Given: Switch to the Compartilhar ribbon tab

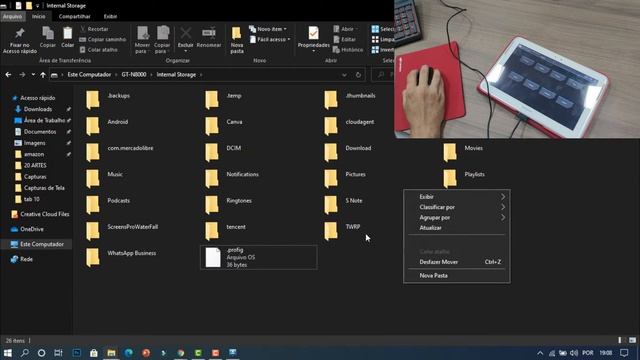Looking at the screenshot, I should click(x=74, y=16).
